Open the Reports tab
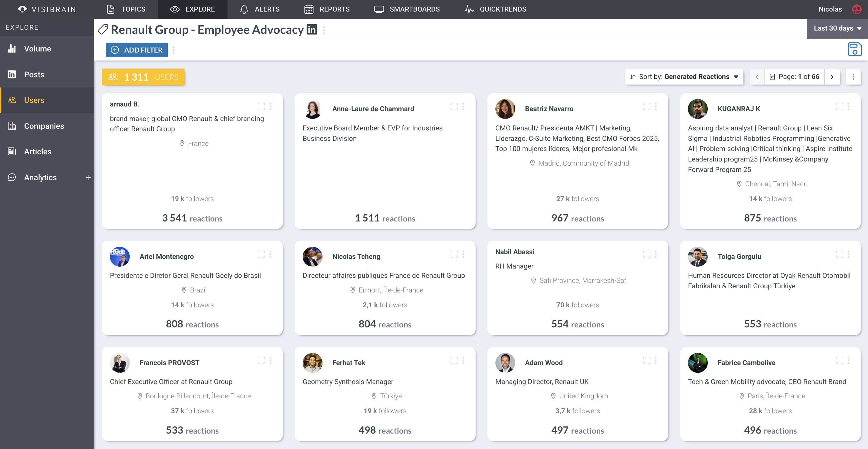Image resolution: width=868 pixels, height=449 pixels. (x=327, y=9)
